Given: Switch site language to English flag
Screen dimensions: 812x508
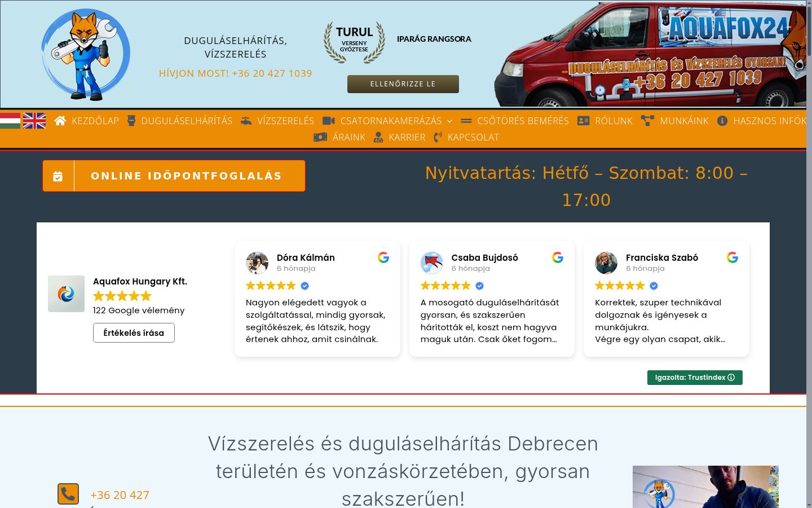Looking at the screenshot, I should click(x=34, y=120).
